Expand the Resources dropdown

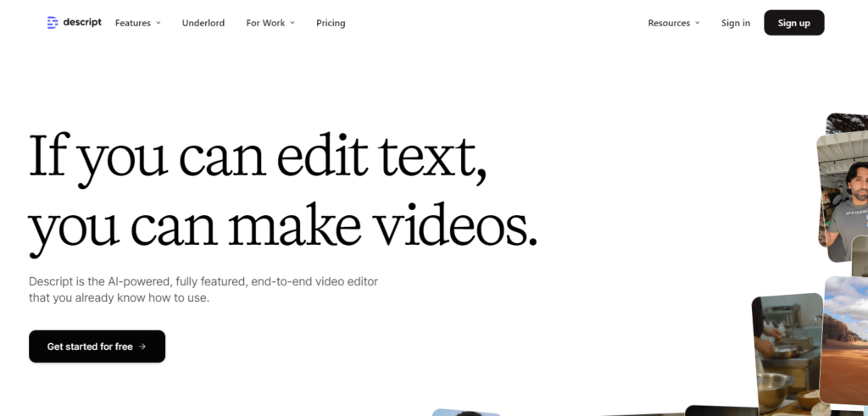point(669,23)
